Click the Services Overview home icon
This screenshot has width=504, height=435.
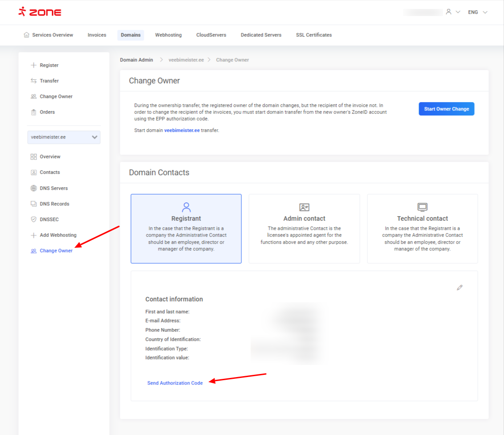click(27, 35)
